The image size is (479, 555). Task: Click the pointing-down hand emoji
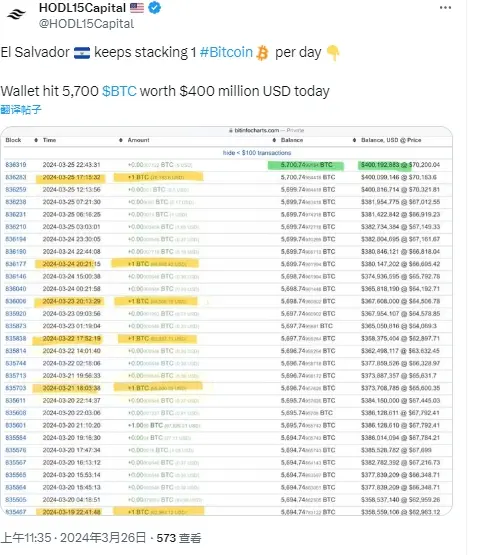point(332,53)
